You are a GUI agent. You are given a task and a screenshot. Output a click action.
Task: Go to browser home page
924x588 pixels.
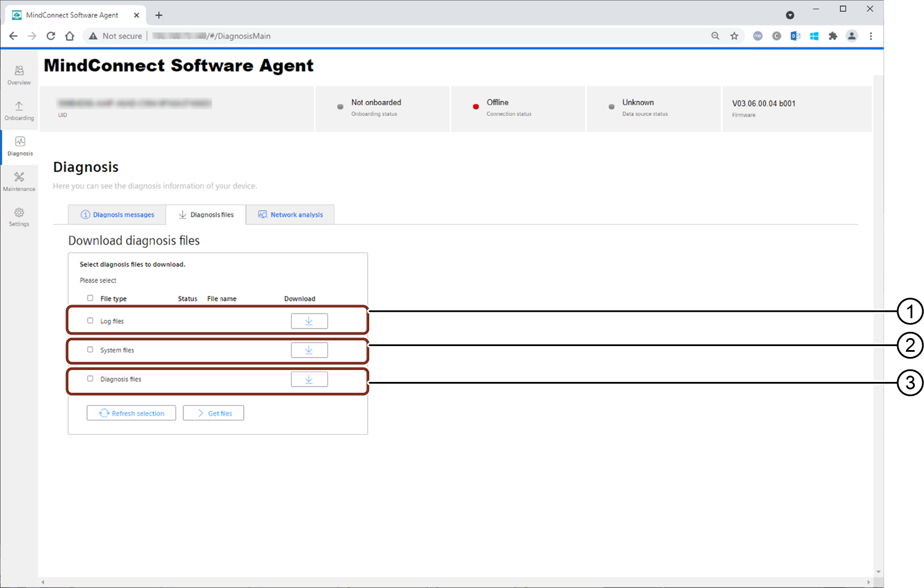69,36
